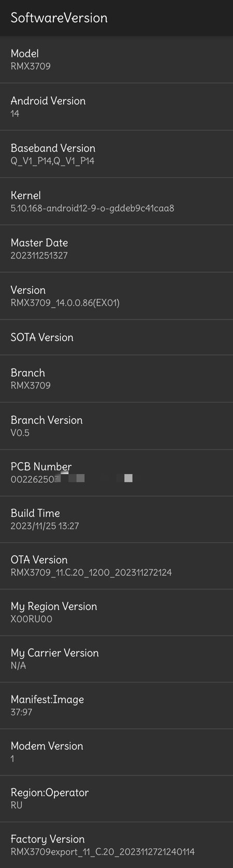Tap the Master Date entry

tap(116, 249)
